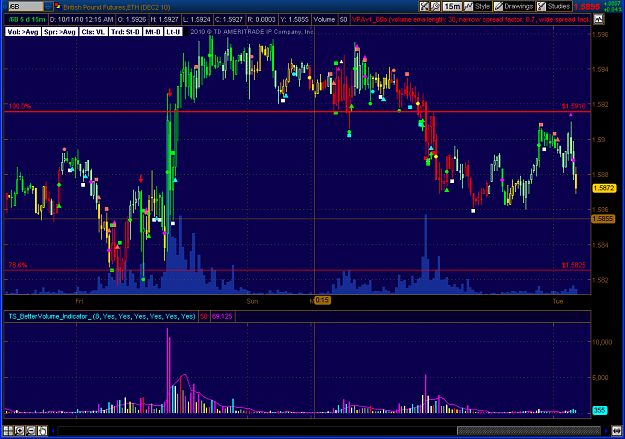Click the Sun label on the time axis
The image size is (625, 439).
[x=252, y=301]
